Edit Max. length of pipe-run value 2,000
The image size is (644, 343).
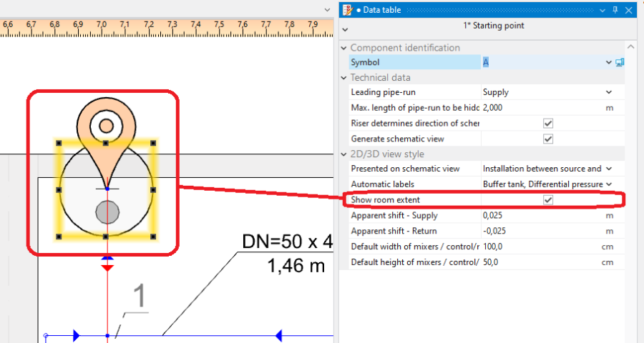pos(492,108)
